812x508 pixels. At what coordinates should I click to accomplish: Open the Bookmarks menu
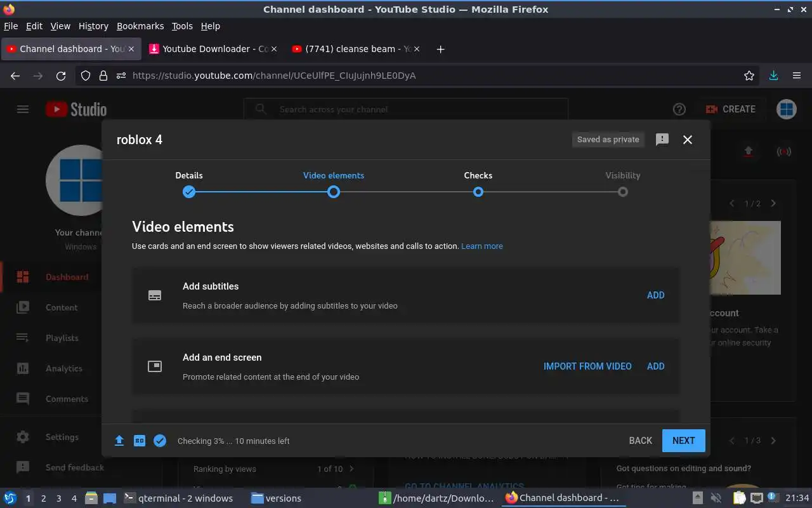tap(140, 26)
